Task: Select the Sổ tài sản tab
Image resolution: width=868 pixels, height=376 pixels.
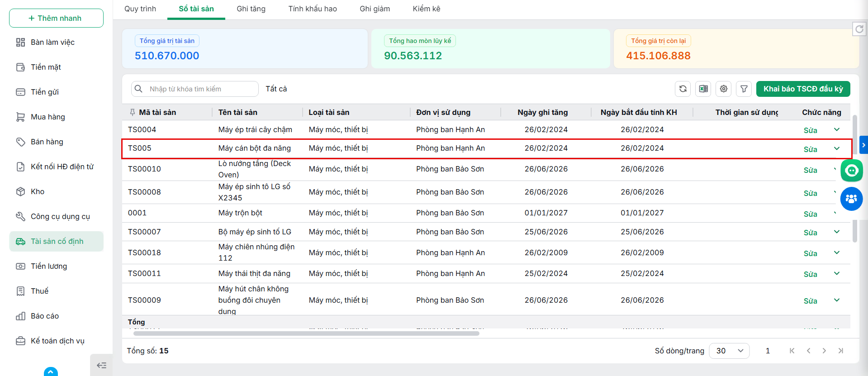Action: tap(196, 9)
